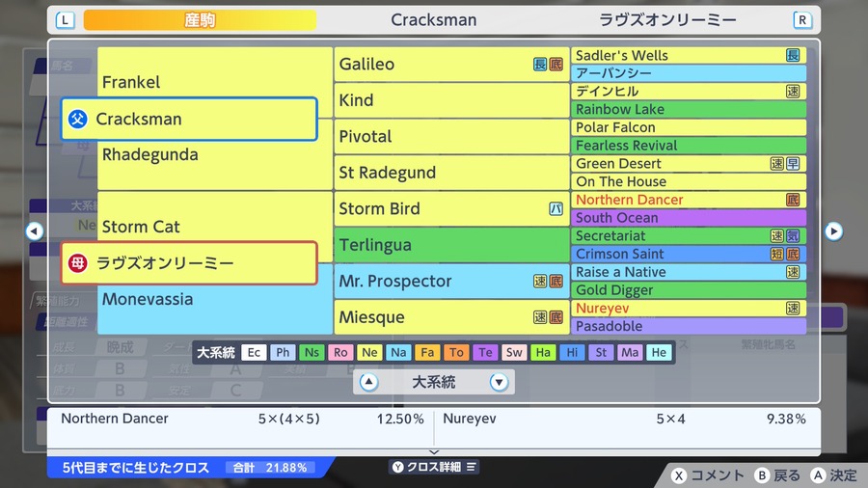Select the He lineage swatch
The height and width of the screenshot is (488, 868).
click(x=659, y=352)
